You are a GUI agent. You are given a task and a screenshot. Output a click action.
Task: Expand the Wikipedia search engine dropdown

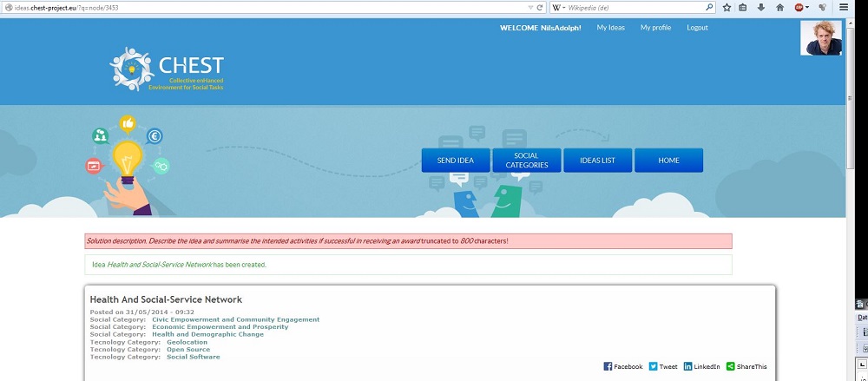tap(557, 7)
